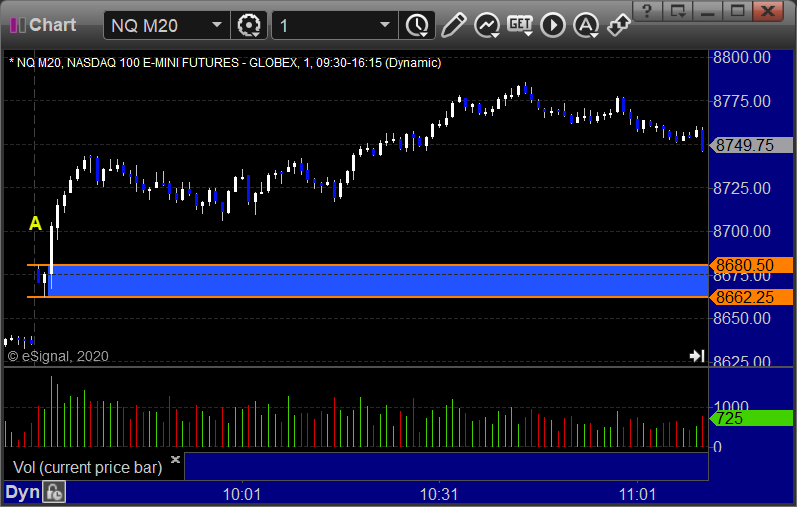Click the window options button beside help
797x507 pixels.
coord(678,11)
